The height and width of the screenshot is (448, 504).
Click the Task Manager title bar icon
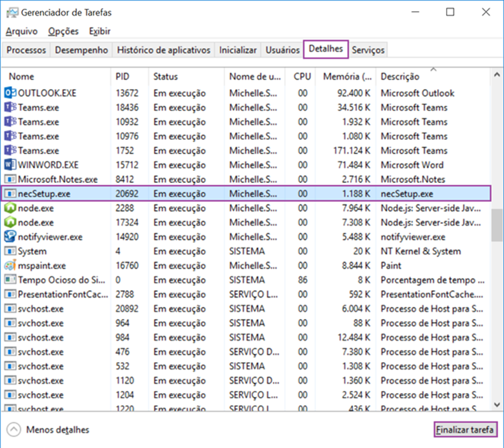[x=12, y=13]
